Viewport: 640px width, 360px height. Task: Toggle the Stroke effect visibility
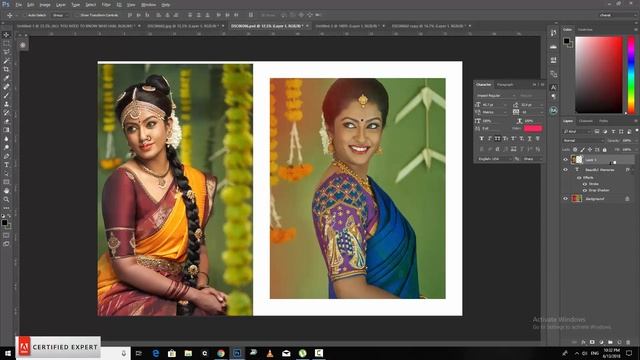(585, 184)
